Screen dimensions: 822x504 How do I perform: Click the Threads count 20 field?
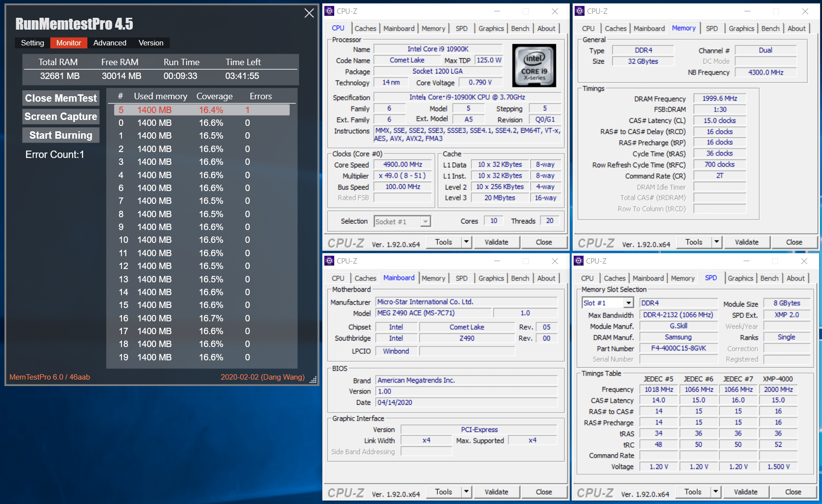click(549, 221)
